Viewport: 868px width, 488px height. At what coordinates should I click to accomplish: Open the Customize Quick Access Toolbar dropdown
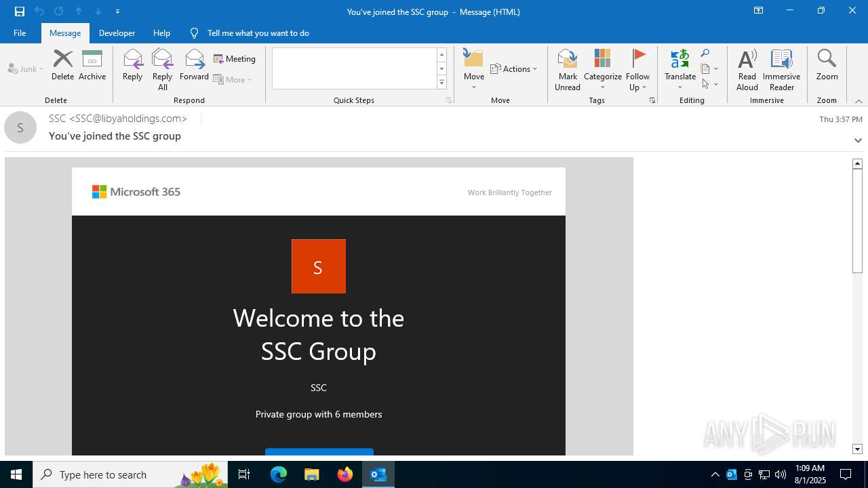[118, 12]
